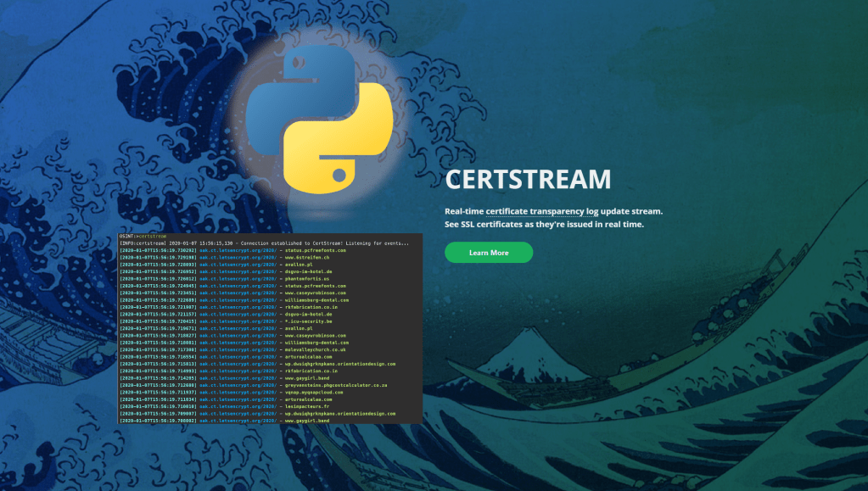Click the CERTSTREAM heading

click(x=528, y=180)
